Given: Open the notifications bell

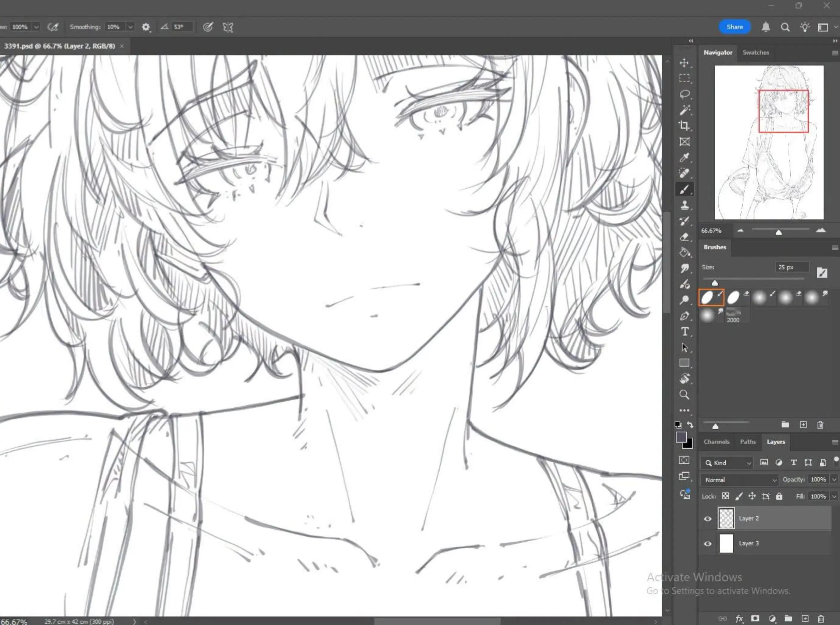Looking at the screenshot, I should point(766,27).
